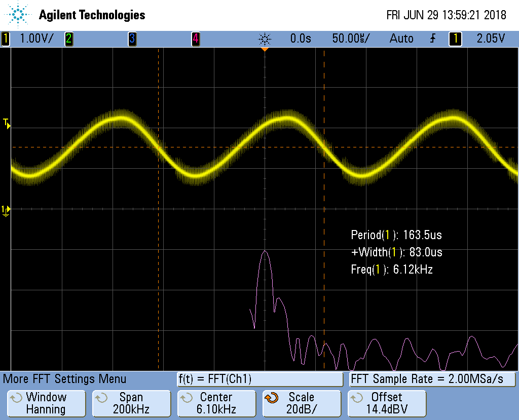Image resolution: width=519 pixels, height=420 pixels.
Task: Enable Channel 2
Action: 69,39
